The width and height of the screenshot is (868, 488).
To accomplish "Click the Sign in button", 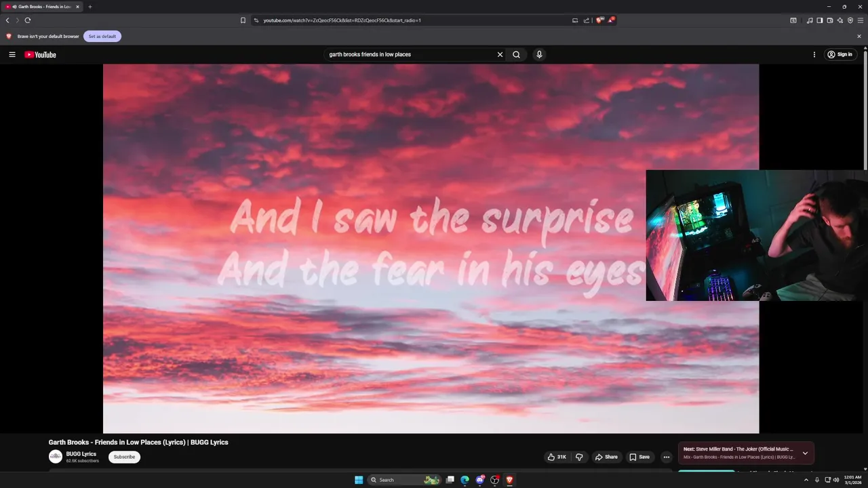I will (840, 54).
